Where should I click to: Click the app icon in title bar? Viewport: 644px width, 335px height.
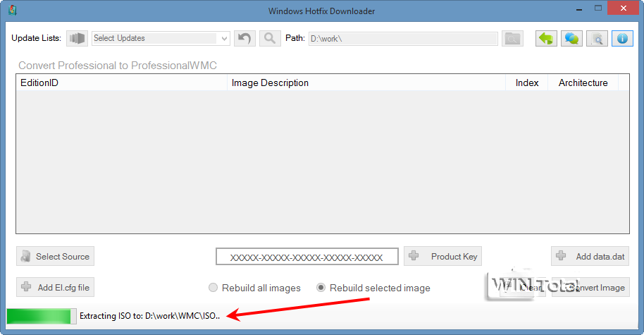pyautogui.click(x=13, y=11)
